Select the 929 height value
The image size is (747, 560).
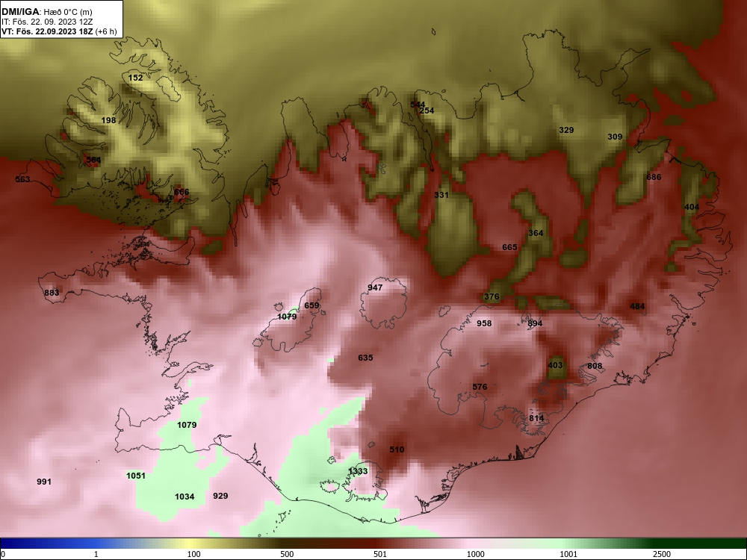220,496
